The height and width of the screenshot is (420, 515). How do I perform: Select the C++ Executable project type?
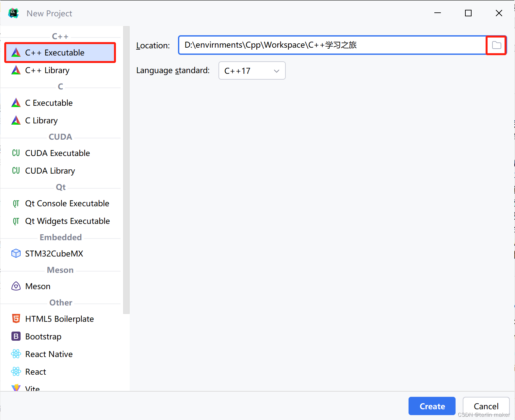pos(60,53)
